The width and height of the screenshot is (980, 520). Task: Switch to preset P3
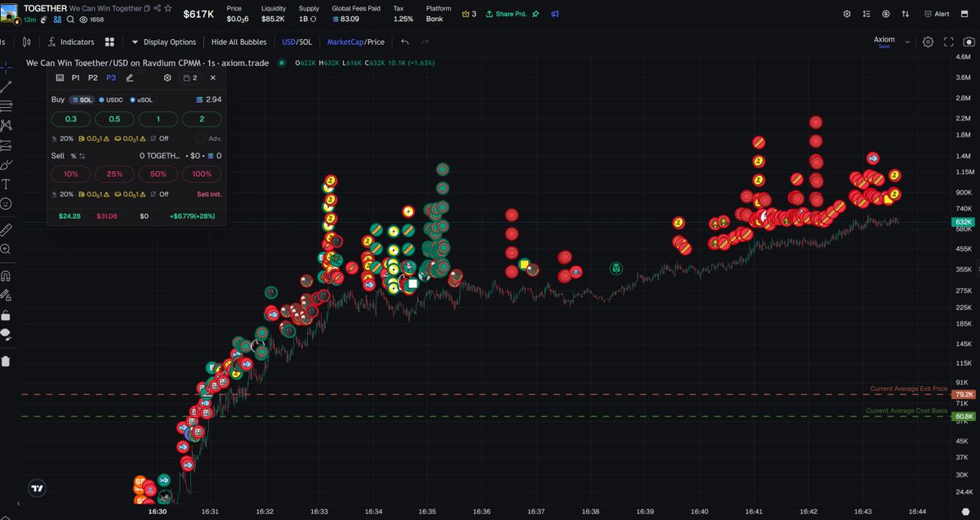pyautogui.click(x=111, y=78)
